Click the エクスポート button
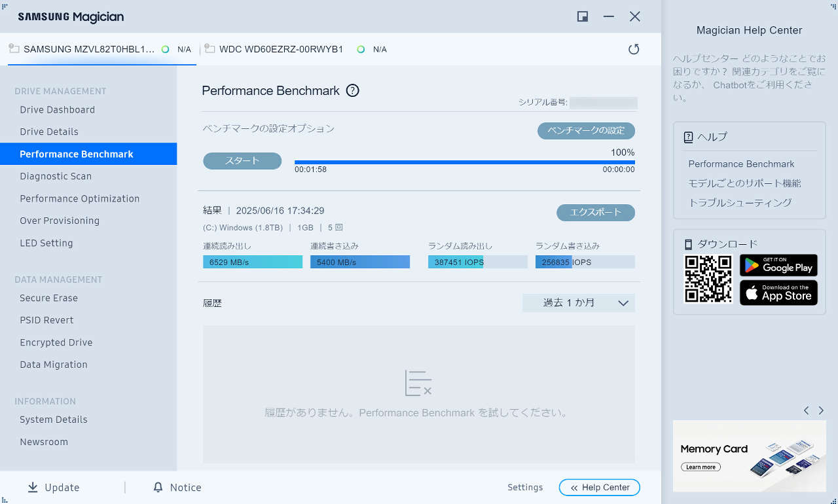 pos(595,213)
